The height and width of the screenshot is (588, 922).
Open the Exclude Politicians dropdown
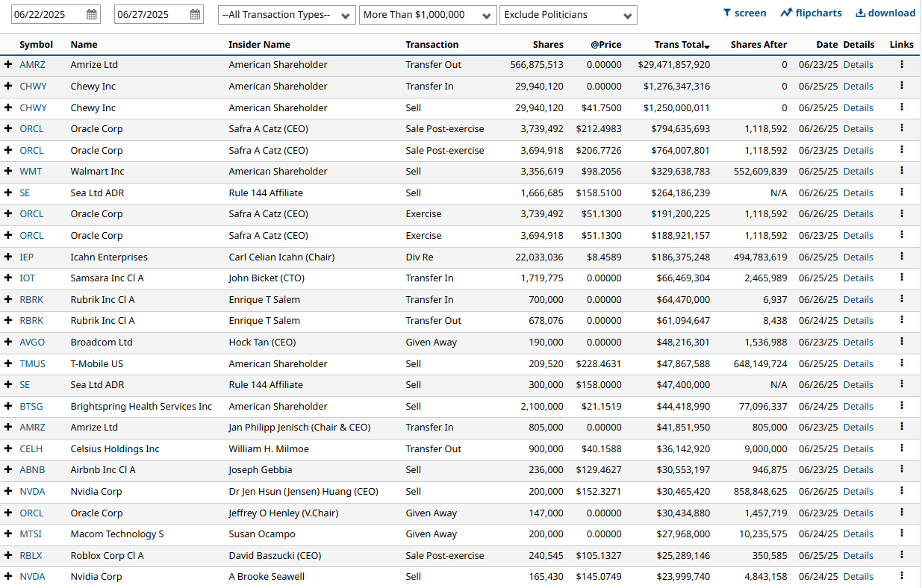tap(568, 15)
